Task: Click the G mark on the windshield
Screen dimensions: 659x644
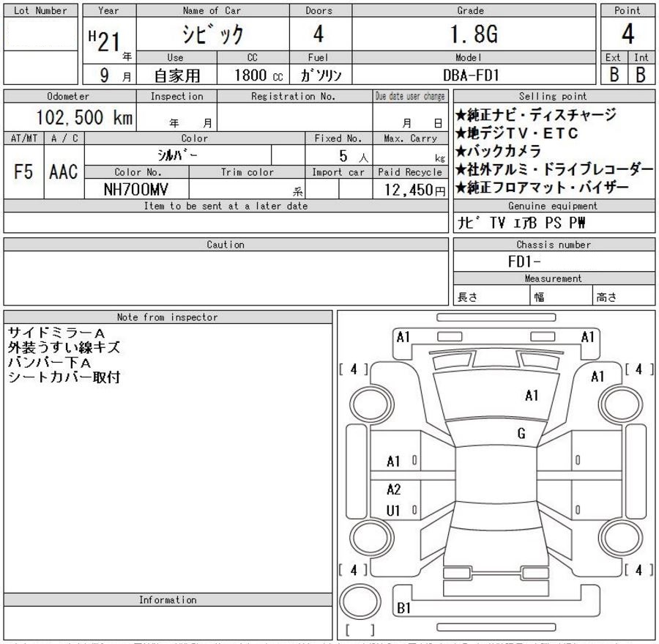Action: pyautogui.click(x=521, y=433)
